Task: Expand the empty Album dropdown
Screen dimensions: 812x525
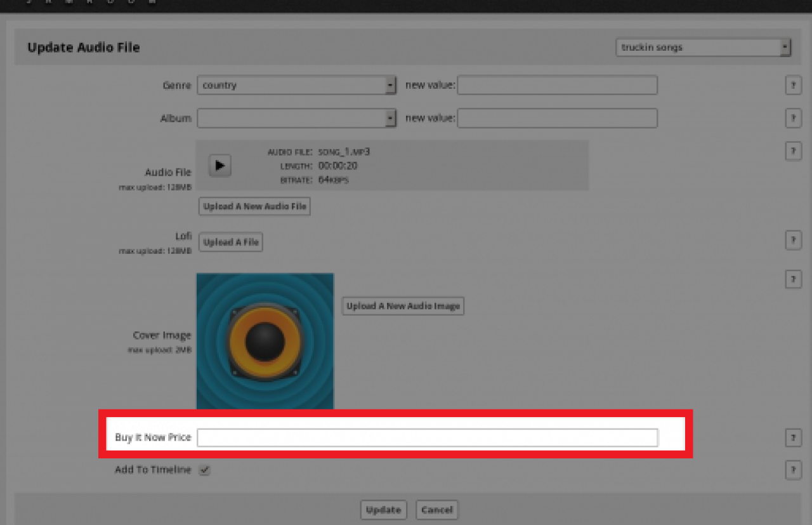Action: tap(296, 118)
